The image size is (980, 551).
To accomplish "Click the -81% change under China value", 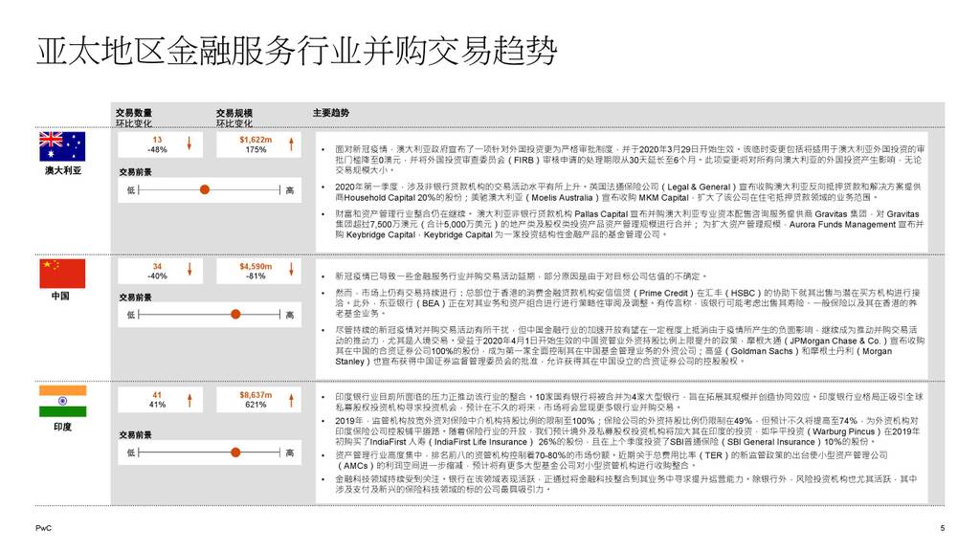I will point(256,276).
